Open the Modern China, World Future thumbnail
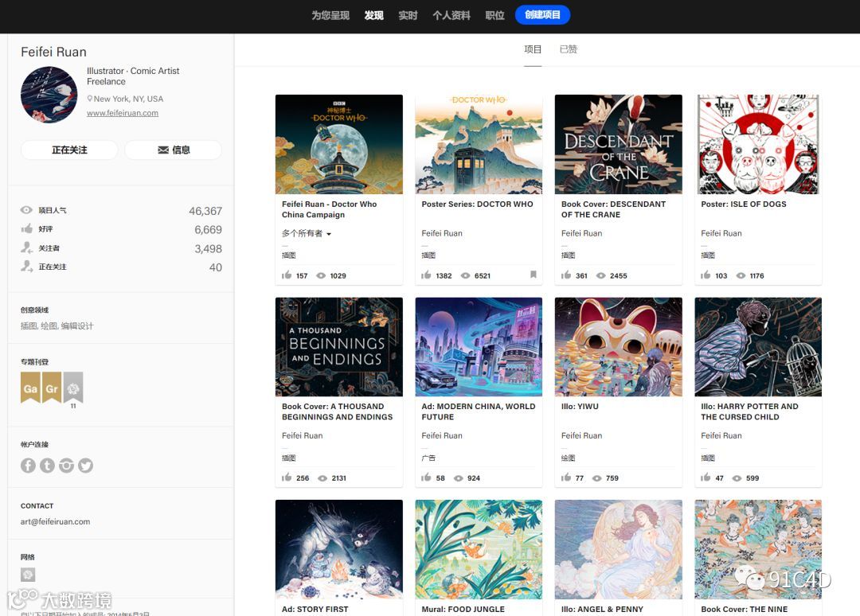The height and width of the screenshot is (616, 860). (x=479, y=347)
